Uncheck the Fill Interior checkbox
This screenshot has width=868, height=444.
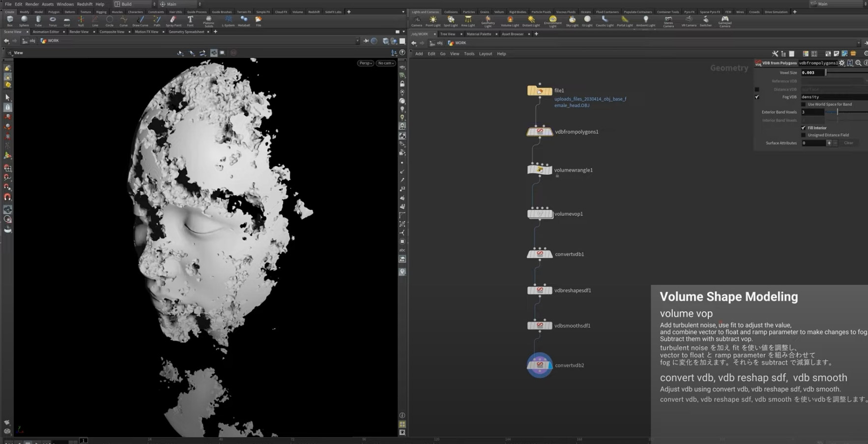pyautogui.click(x=804, y=128)
